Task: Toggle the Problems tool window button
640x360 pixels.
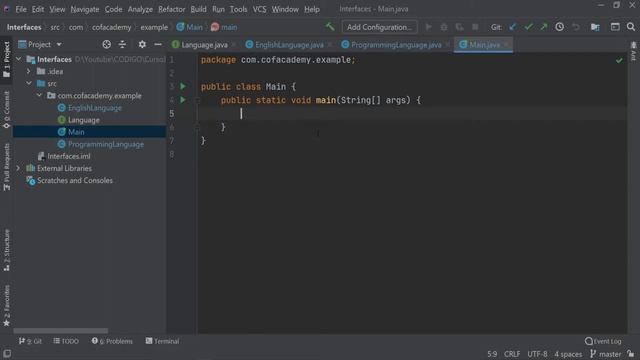Action: (112, 341)
